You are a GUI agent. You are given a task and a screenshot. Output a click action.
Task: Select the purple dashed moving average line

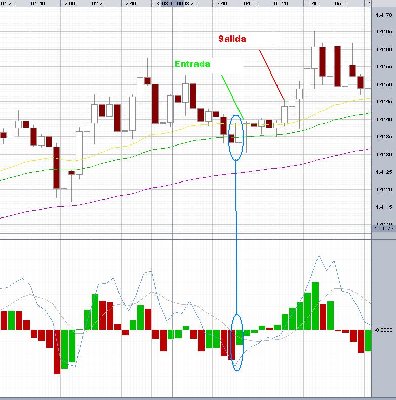click(x=183, y=183)
